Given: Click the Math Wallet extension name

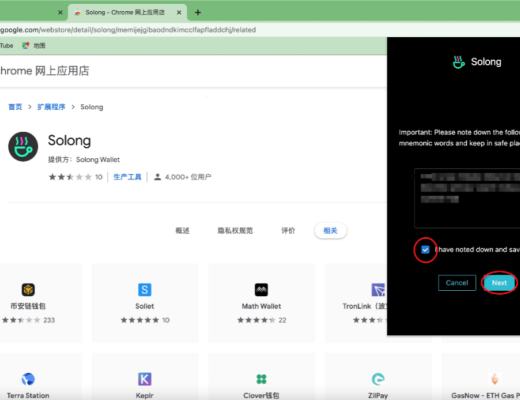Looking at the screenshot, I should tap(261, 306).
